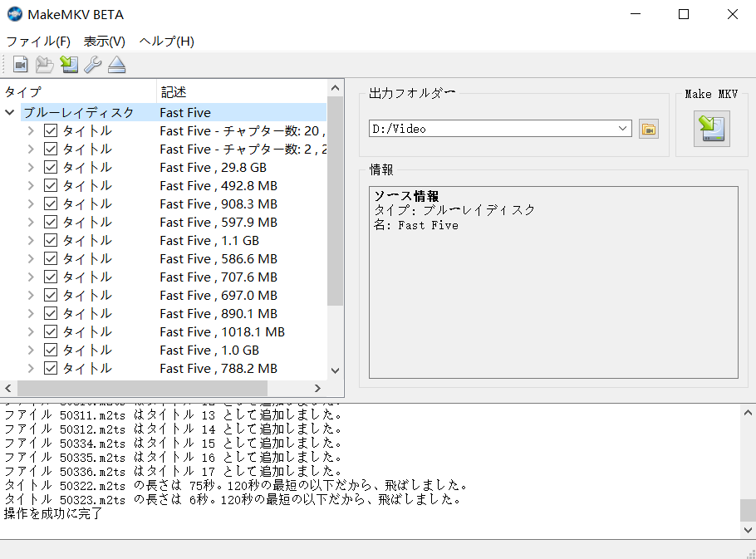The image size is (756, 559).
Task: Select the save-to-hard-drive toolbar icon
Action: (x=68, y=63)
